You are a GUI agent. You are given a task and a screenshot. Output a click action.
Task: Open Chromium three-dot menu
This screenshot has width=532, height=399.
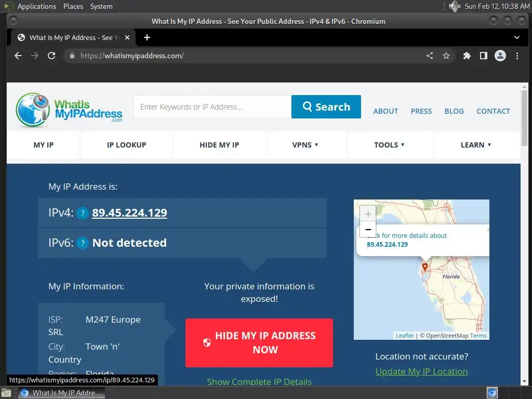pyautogui.click(x=517, y=56)
